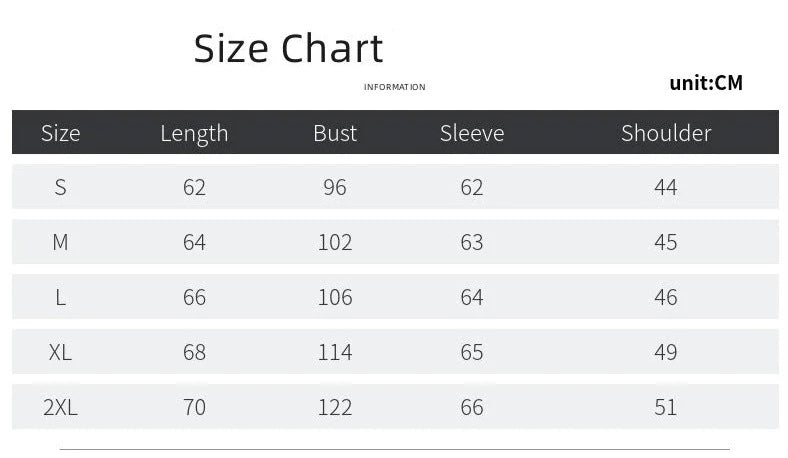
Task: Click the bust value 96
Action: pyautogui.click(x=335, y=188)
